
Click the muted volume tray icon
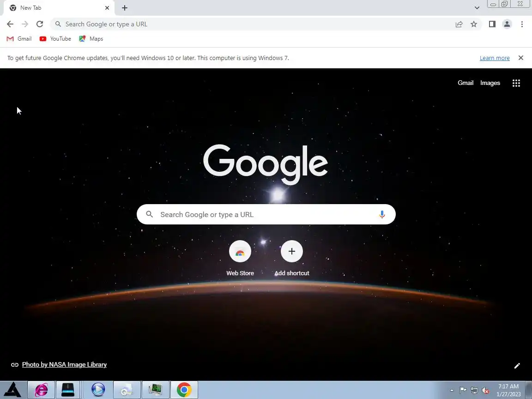point(485,391)
